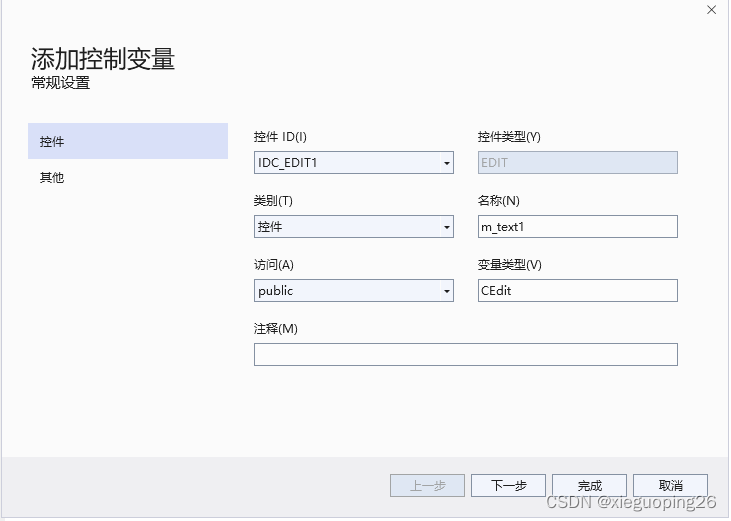The width and height of the screenshot is (731, 521).
Task: Click the 控件类型(Y) label
Action: (x=509, y=137)
